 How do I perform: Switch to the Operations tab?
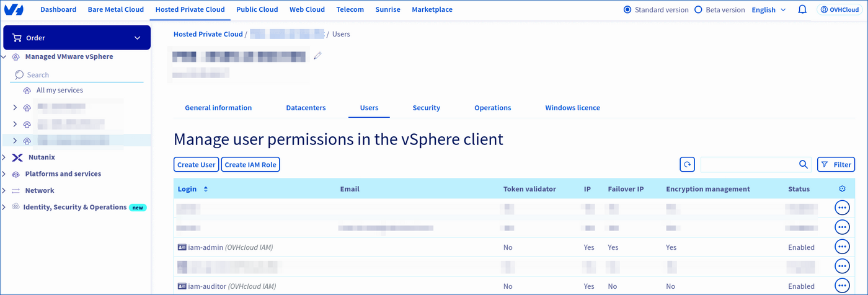(x=493, y=108)
